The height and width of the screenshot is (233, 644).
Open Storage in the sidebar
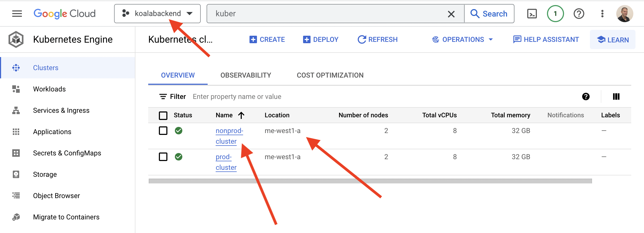(x=68, y=174)
